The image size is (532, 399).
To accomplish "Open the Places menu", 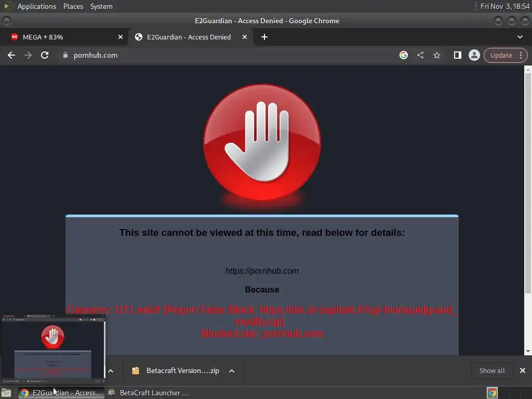I will click(x=73, y=6).
